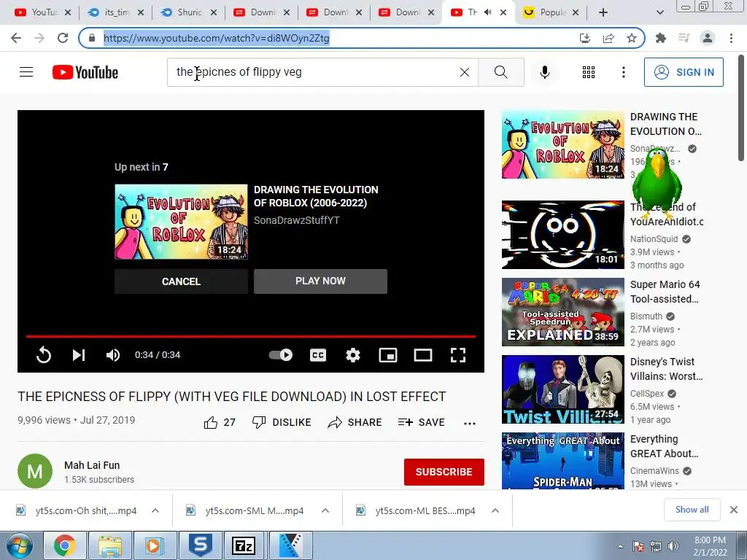Open 7-Zip from the taskbar
The width and height of the screenshot is (747, 560).
(243, 545)
